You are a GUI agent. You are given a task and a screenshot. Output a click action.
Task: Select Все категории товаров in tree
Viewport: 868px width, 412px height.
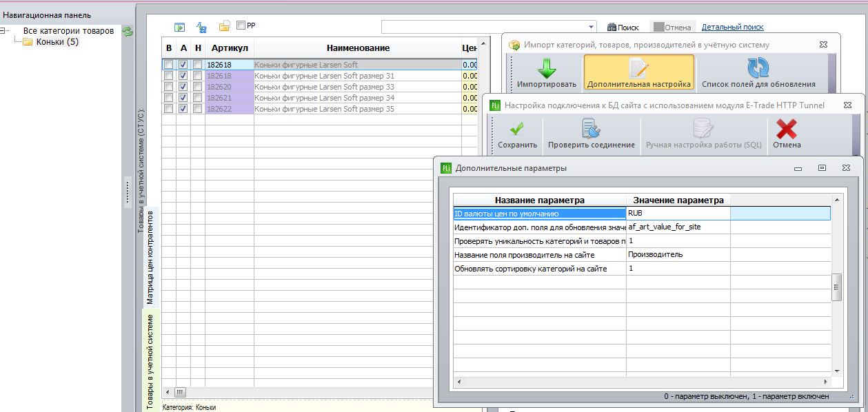[68, 31]
